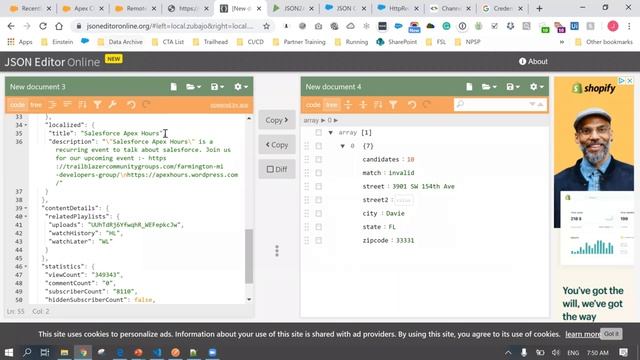Open the right panel's settings gear menu
The height and width of the screenshot is (360, 640).
pyautogui.click(x=536, y=87)
